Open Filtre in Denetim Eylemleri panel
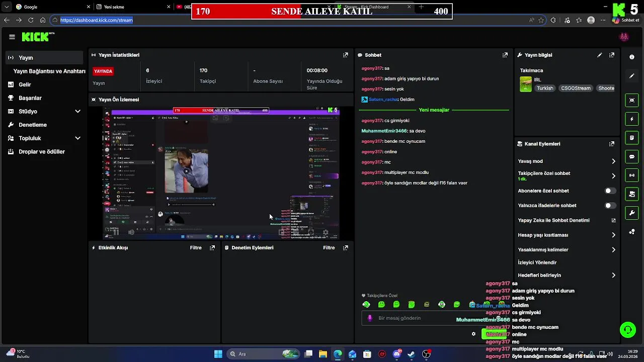Screen dimensions: 644x362 coord(329,247)
